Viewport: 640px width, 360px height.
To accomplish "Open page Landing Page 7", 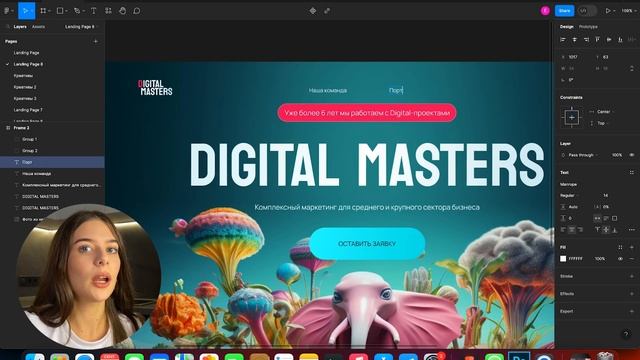I will 28,110.
